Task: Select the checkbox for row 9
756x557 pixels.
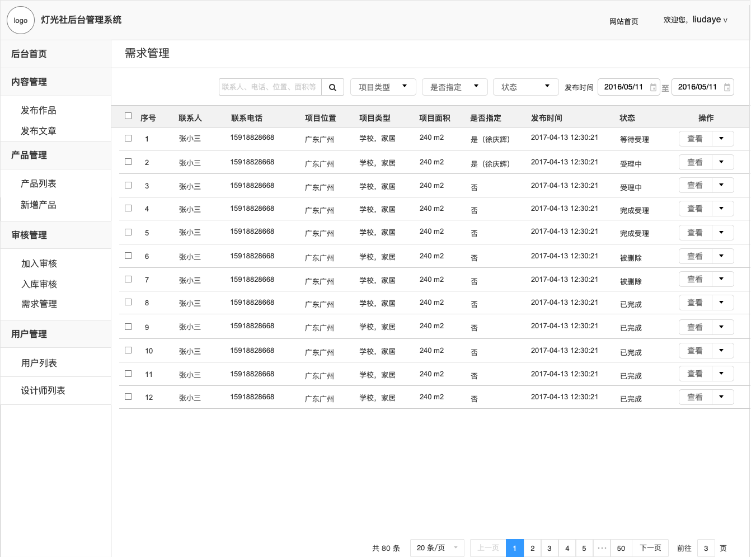Action: pos(128,327)
